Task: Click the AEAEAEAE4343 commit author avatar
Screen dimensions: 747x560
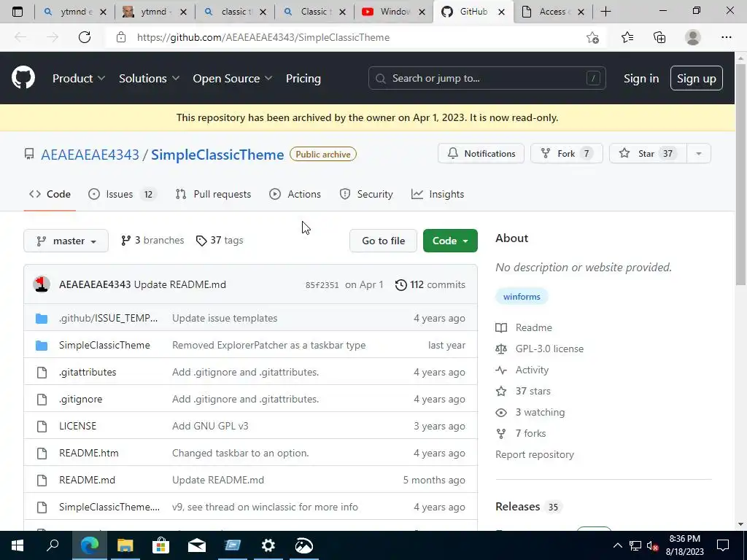Action: 42,284
